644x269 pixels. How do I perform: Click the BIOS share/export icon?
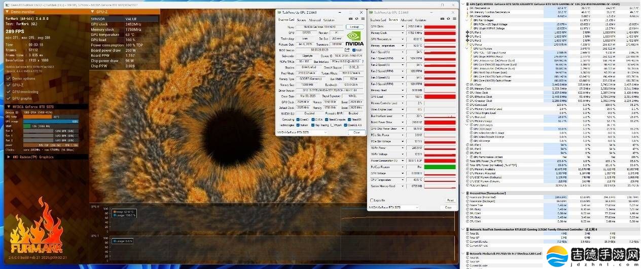(347, 50)
